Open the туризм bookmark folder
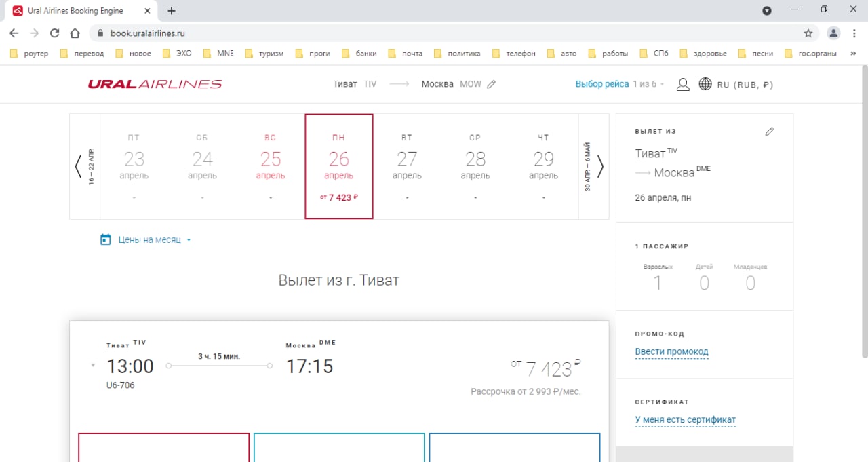This screenshot has width=868, height=462. (264, 54)
